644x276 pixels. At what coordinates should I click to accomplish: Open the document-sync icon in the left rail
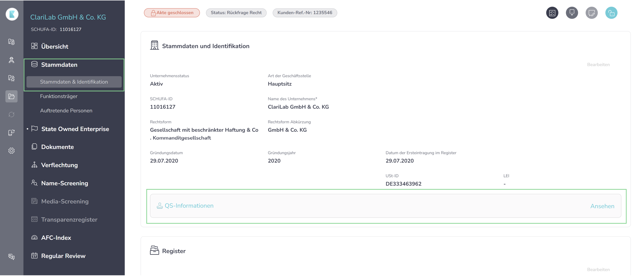(x=12, y=133)
